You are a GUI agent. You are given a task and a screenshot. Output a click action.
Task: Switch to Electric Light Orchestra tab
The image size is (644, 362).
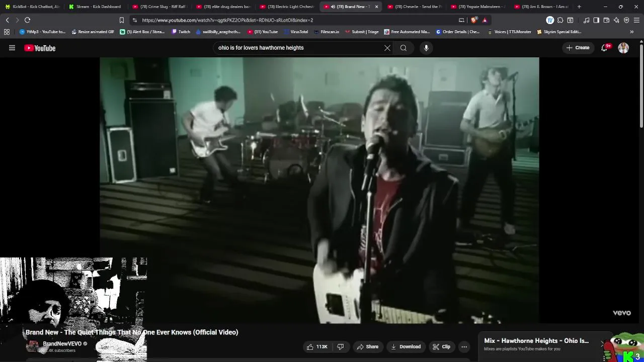[x=287, y=7]
